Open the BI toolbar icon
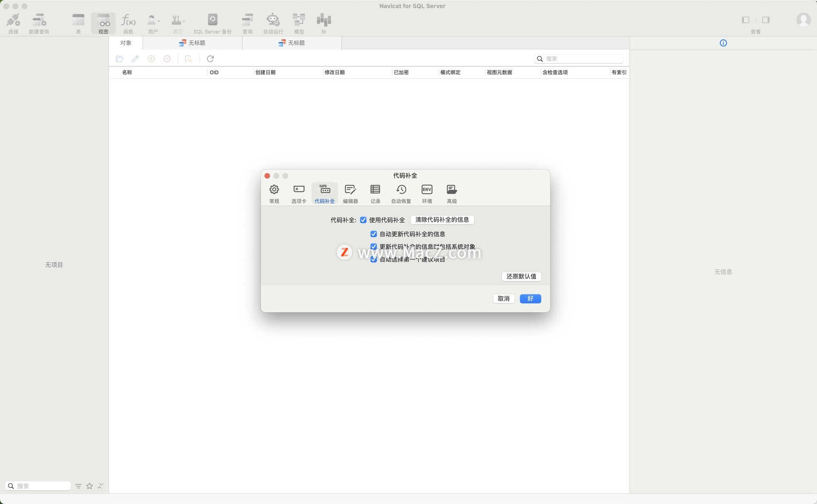 pos(324,23)
